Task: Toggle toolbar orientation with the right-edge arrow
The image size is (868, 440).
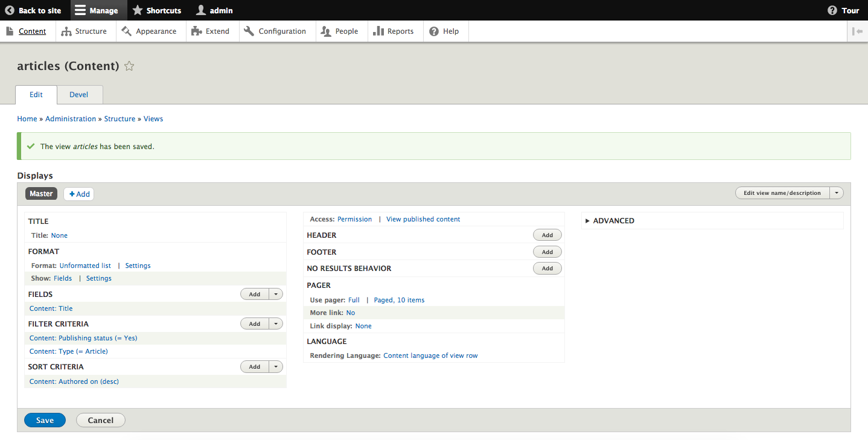Action: click(x=857, y=31)
